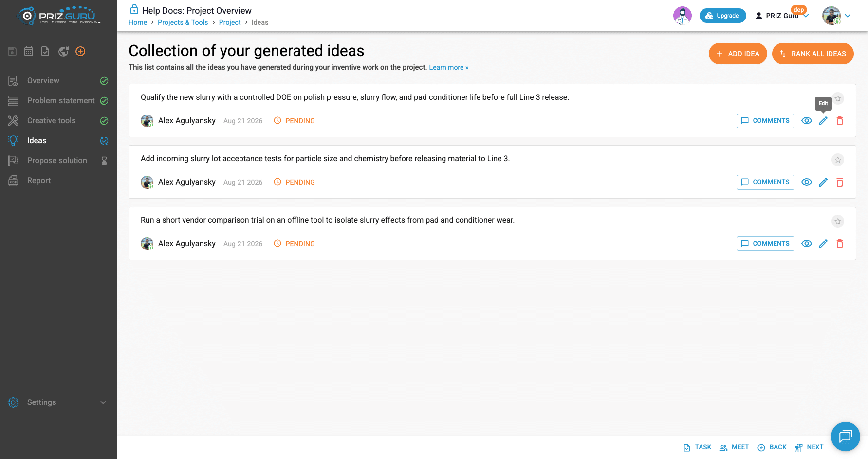Edit the 'Add incoming slurry lot' idea
Image resolution: width=868 pixels, height=459 pixels.
coord(823,182)
